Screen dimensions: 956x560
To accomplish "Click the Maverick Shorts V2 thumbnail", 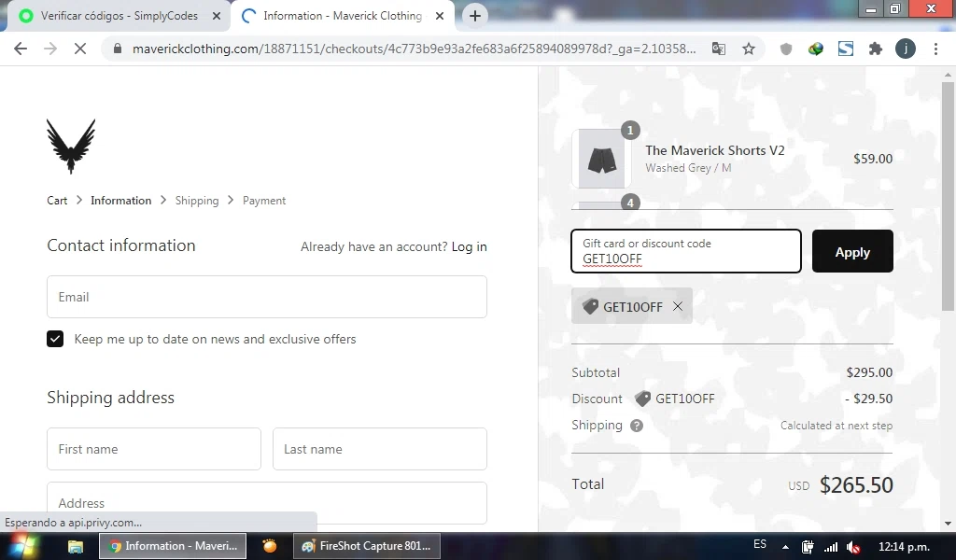I will click(x=601, y=159).
